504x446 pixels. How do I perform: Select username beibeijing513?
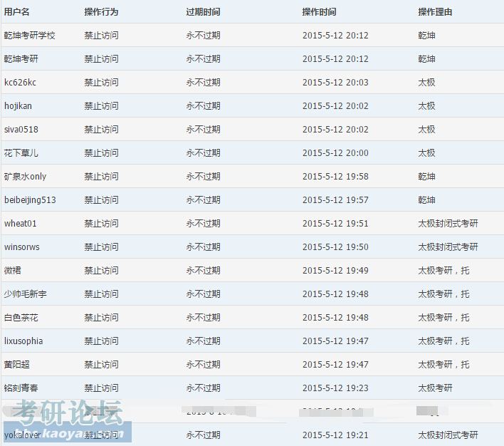click(x=30, y=199)
